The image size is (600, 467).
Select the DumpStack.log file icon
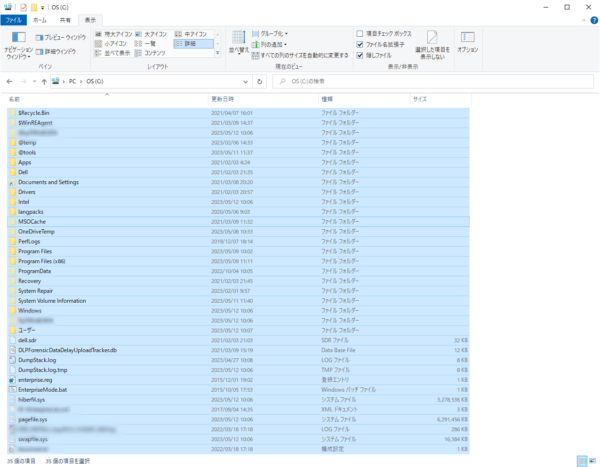[x=13, y=360]
